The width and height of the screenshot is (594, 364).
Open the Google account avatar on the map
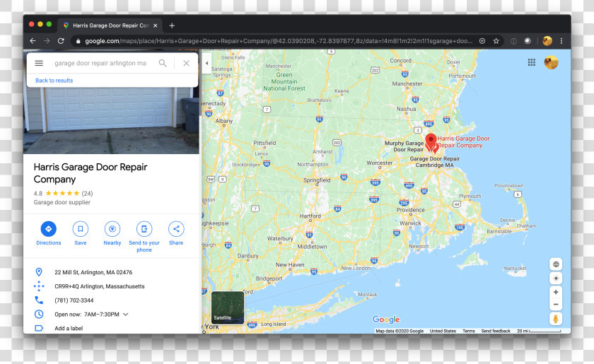[x=551, y=62]
